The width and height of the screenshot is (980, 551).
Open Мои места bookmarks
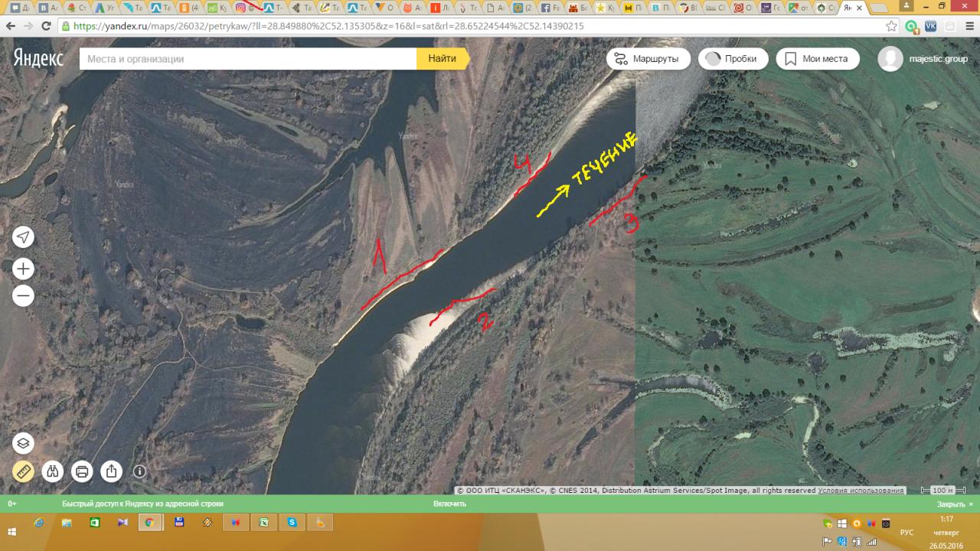(x=817, y=59)
